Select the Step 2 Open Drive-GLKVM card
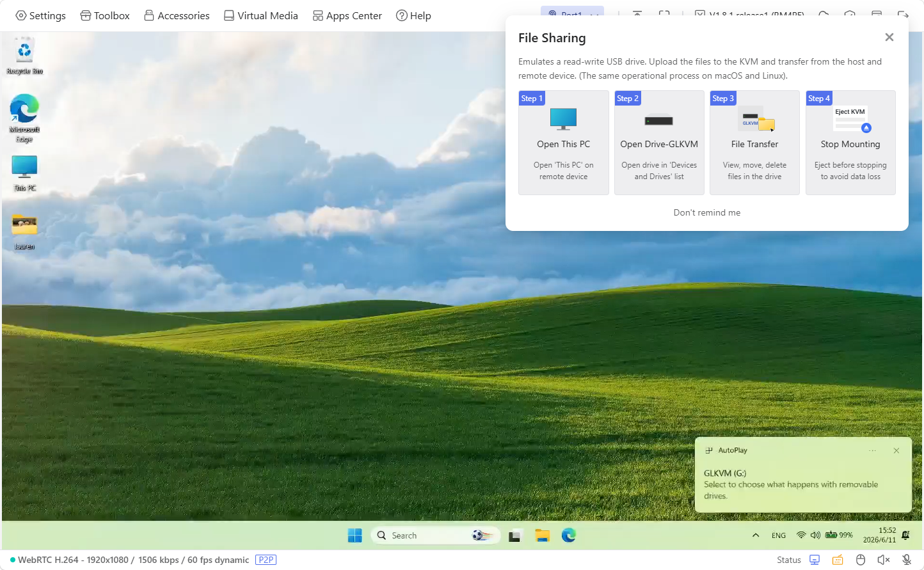924x570 pixels. point(659,143)
